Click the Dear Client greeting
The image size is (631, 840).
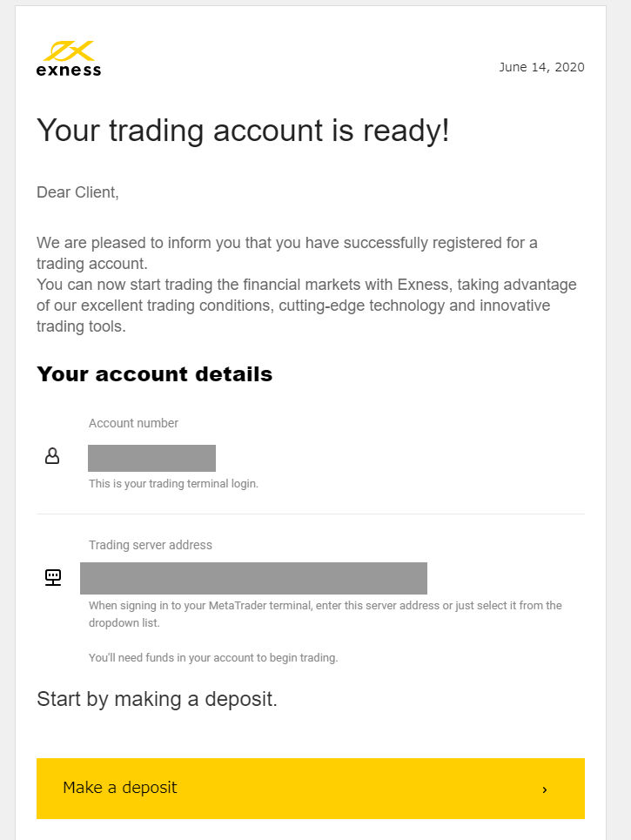(x=77, y=192)
